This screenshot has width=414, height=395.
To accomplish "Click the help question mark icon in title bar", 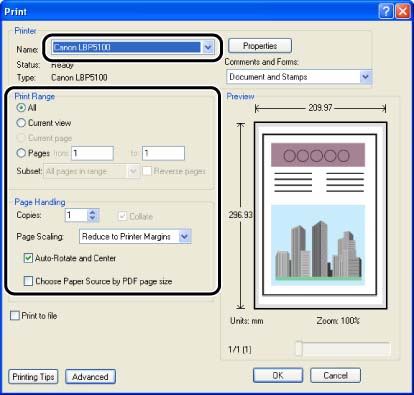I will (386, 11).
